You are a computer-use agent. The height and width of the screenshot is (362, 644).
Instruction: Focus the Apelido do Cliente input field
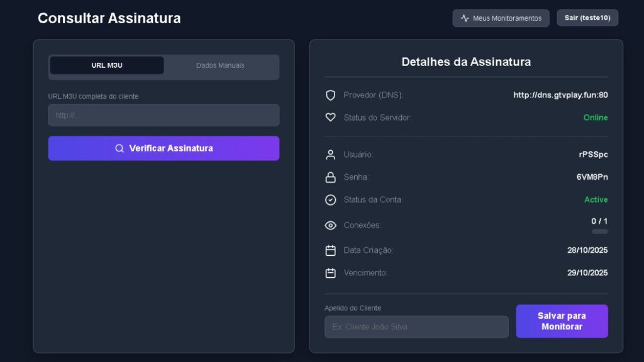416,327
